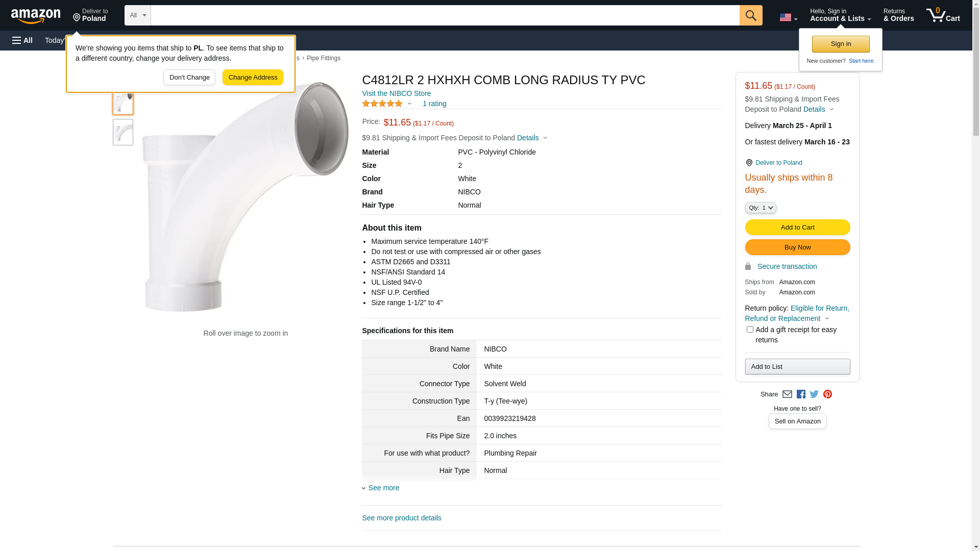Check the gift receipt checkbox
The height and width of the screenshot is (551, 980).
tap(750, 330)
